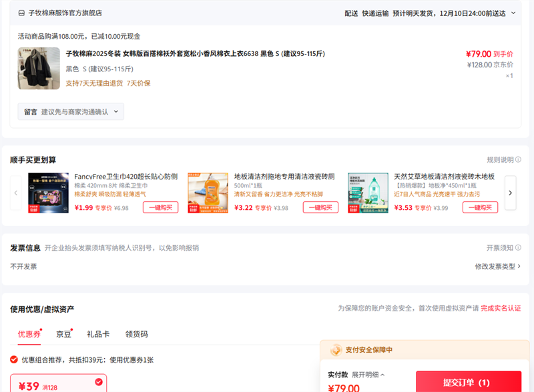
Task: Click the left arrow of the product carousel
Action: click(16, 193)
